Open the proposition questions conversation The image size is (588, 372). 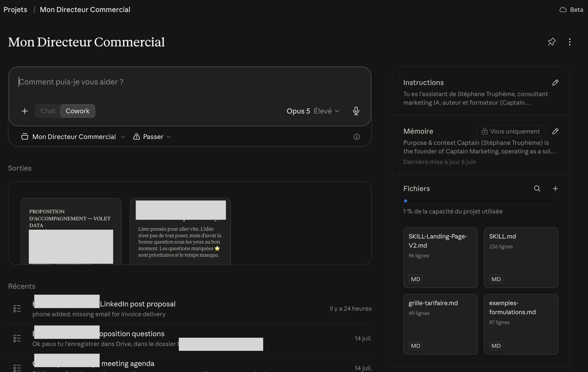[x=190, y=339]
